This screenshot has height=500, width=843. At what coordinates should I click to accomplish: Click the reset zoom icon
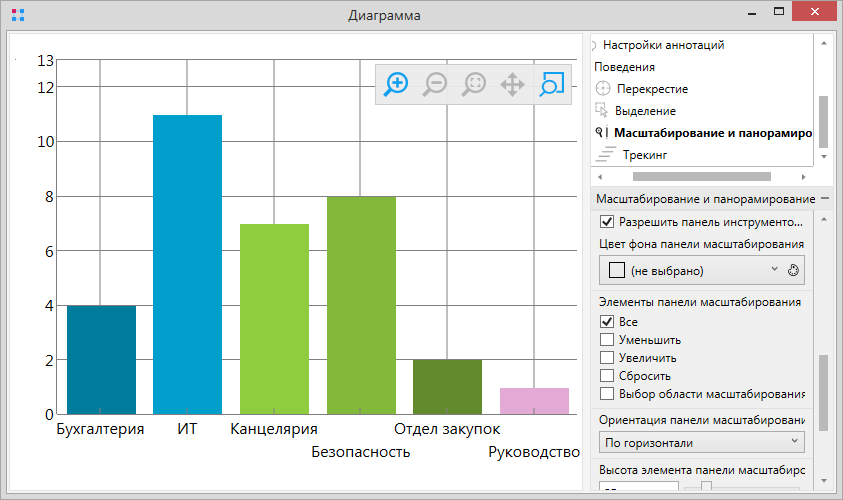(x=473, y=85)
